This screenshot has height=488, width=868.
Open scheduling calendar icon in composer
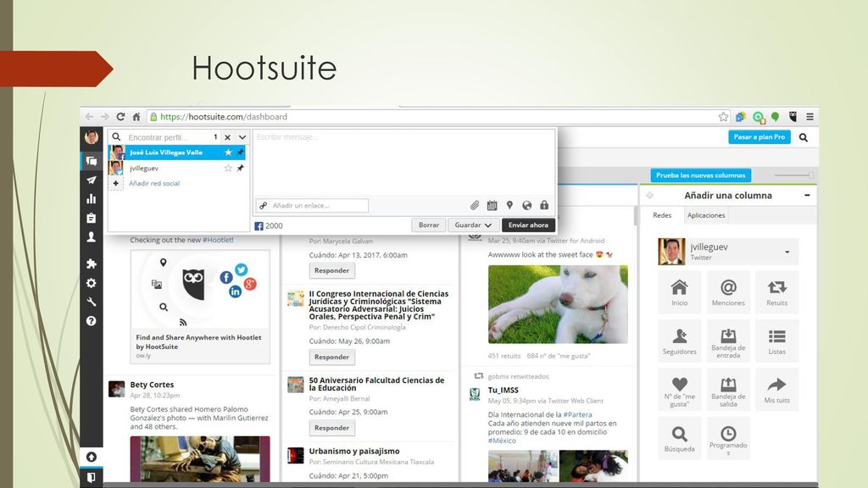pyautogui.click(x=492, y=205)
